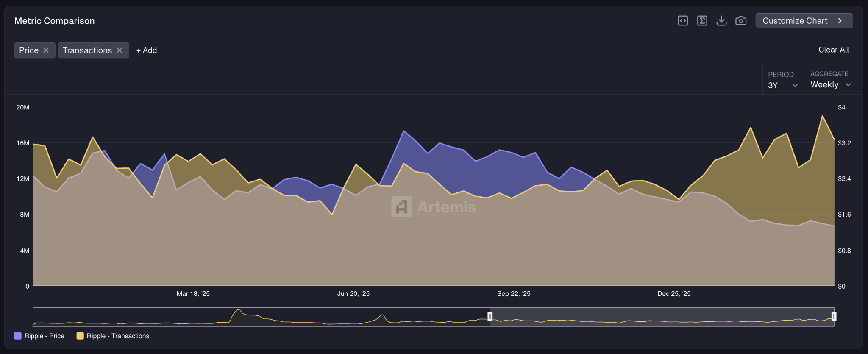
Task: Click the $0.8 right axis value
Action: (844, 251)
